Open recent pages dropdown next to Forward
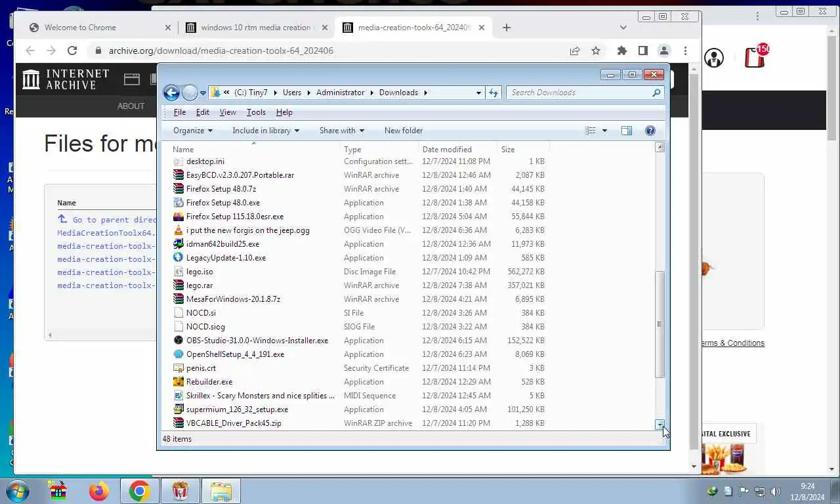This screenshot has width=840, height=504. [x=203, y=93]
